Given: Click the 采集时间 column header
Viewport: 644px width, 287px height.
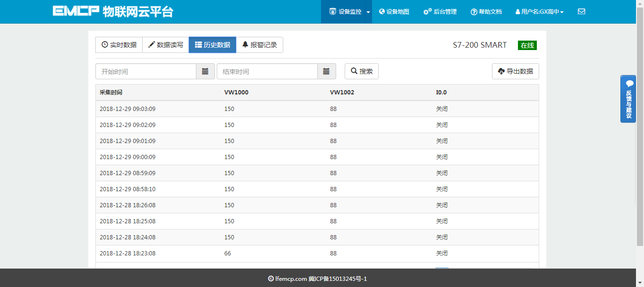Looking at the screenshot, I should tap(111, 93).
